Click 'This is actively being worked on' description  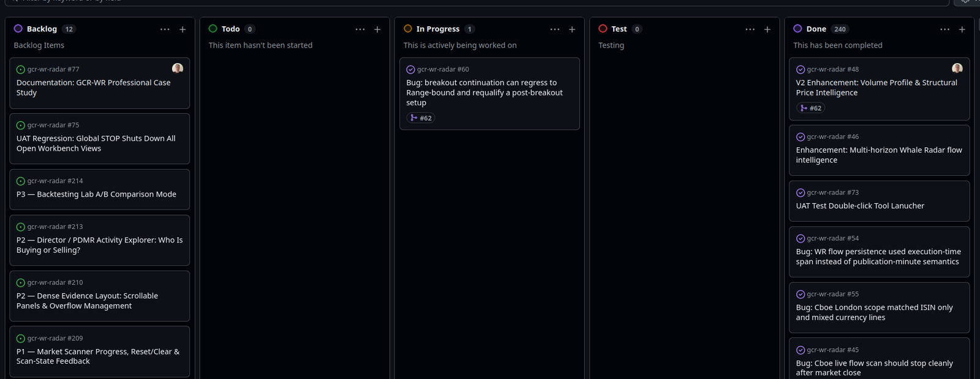460,45
